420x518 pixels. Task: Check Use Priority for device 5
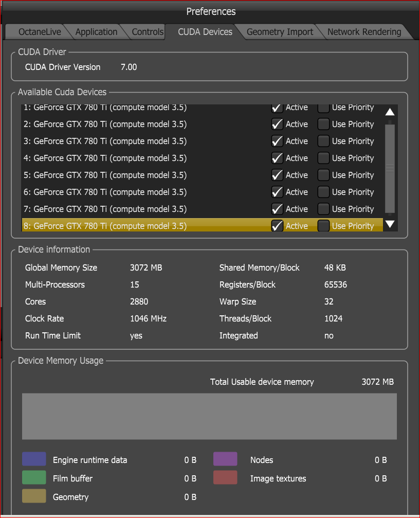(323, 175)
